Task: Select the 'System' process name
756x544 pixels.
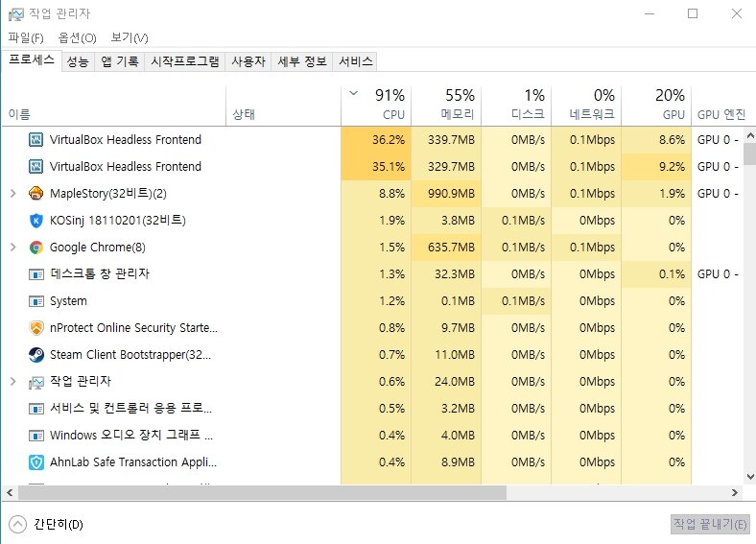Action: coord(68,301)
